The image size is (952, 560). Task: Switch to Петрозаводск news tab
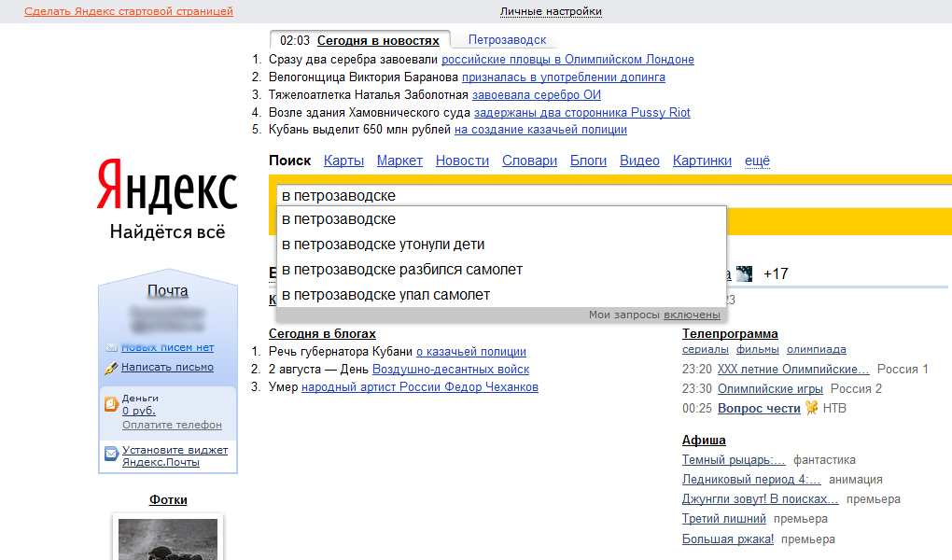click(507, 40)
